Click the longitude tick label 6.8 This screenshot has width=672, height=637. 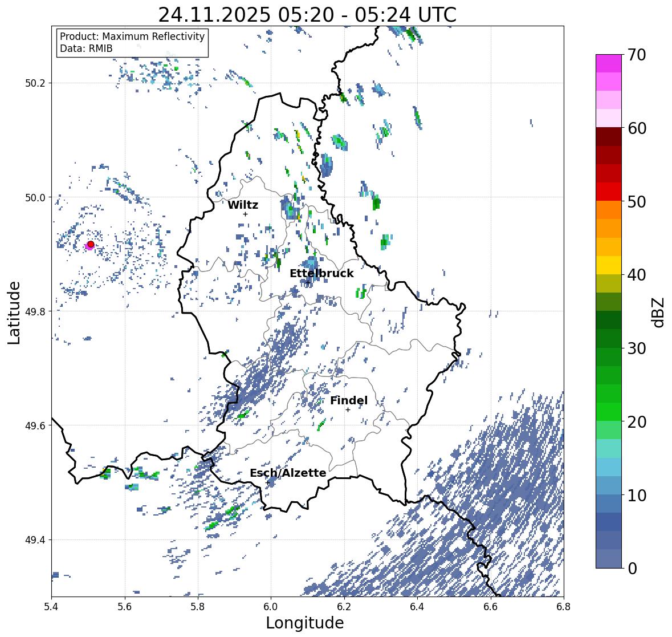pos(564,607)
